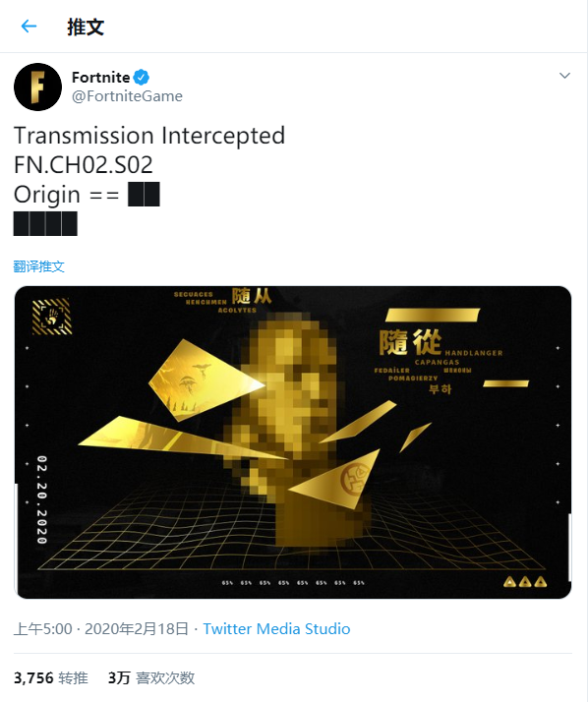
Task: Expand the tweet options chevron menu
Action: (564, 76)
